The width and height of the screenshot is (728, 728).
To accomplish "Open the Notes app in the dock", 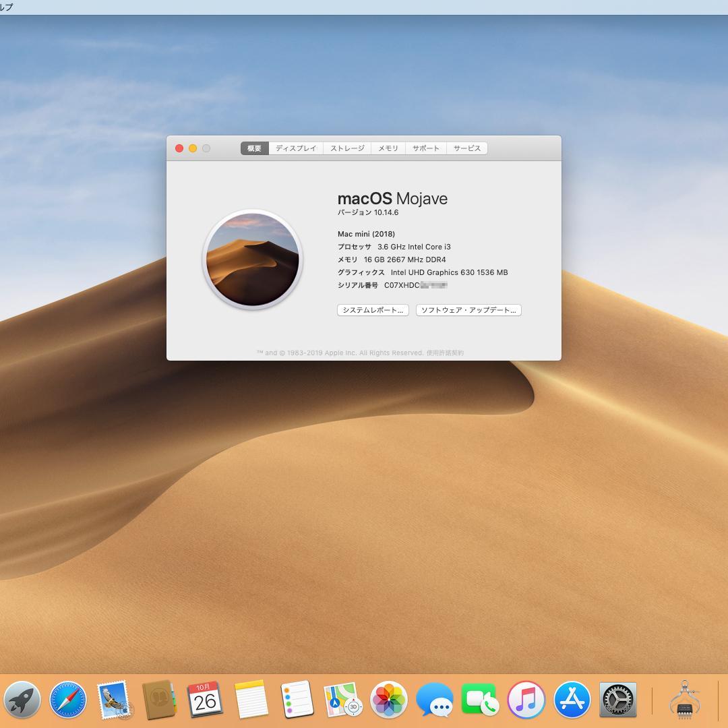I will (251, 700).
